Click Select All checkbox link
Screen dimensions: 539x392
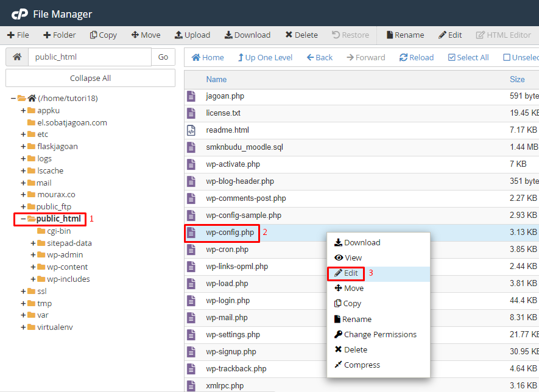coord(468,57)
